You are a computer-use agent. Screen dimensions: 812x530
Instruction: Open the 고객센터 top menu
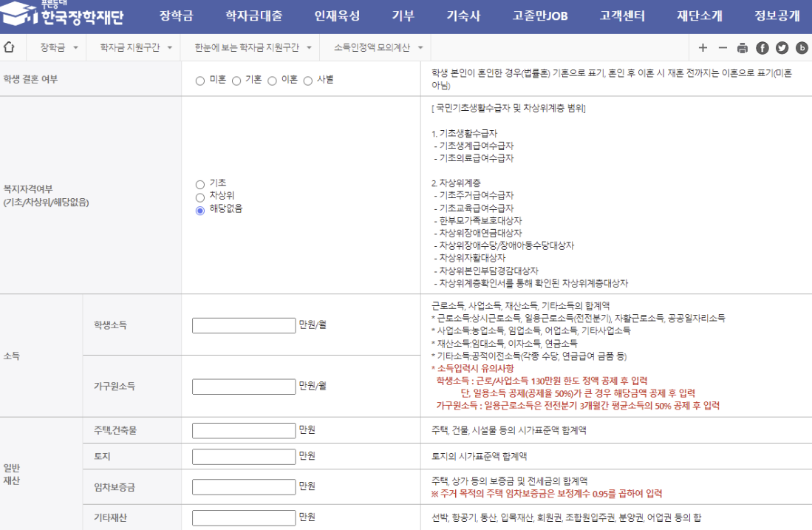622,16
